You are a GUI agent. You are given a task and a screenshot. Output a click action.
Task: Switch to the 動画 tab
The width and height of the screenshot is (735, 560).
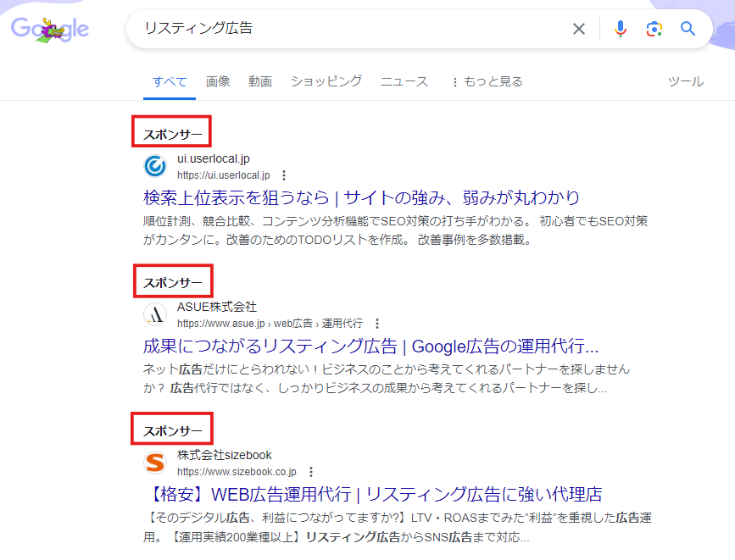pos(260,81)
